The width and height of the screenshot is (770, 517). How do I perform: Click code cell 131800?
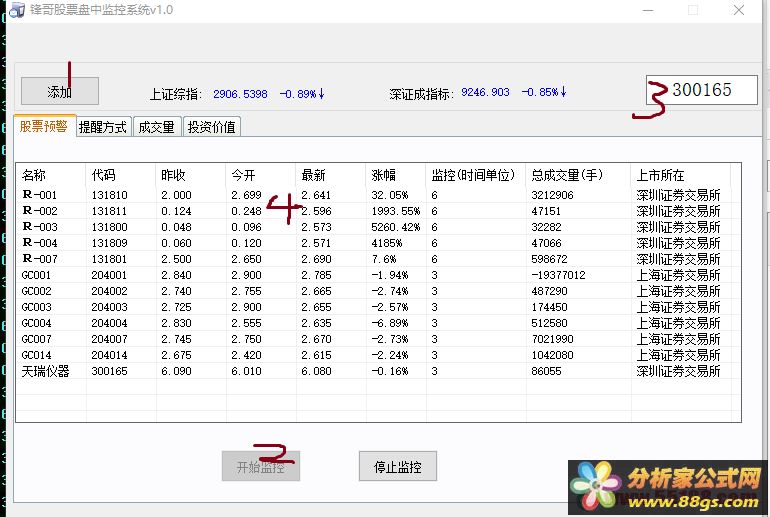point(110,227)
